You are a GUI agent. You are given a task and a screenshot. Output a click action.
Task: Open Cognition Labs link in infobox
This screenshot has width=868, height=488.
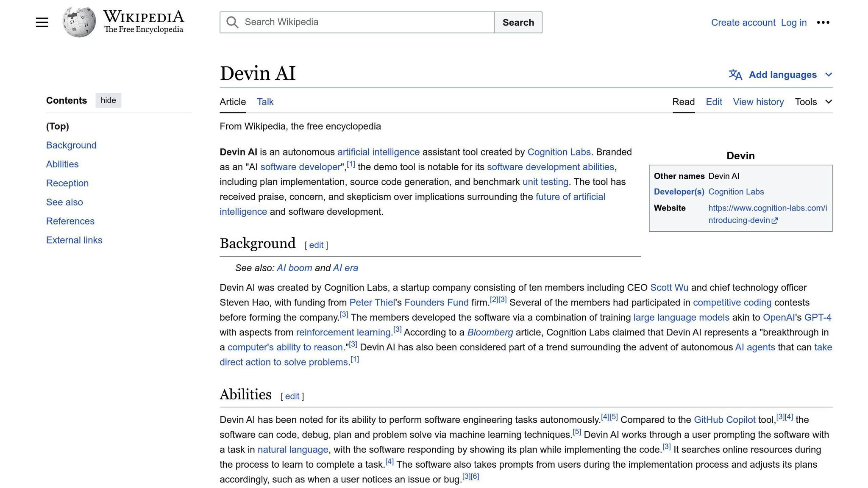[736, 192]
